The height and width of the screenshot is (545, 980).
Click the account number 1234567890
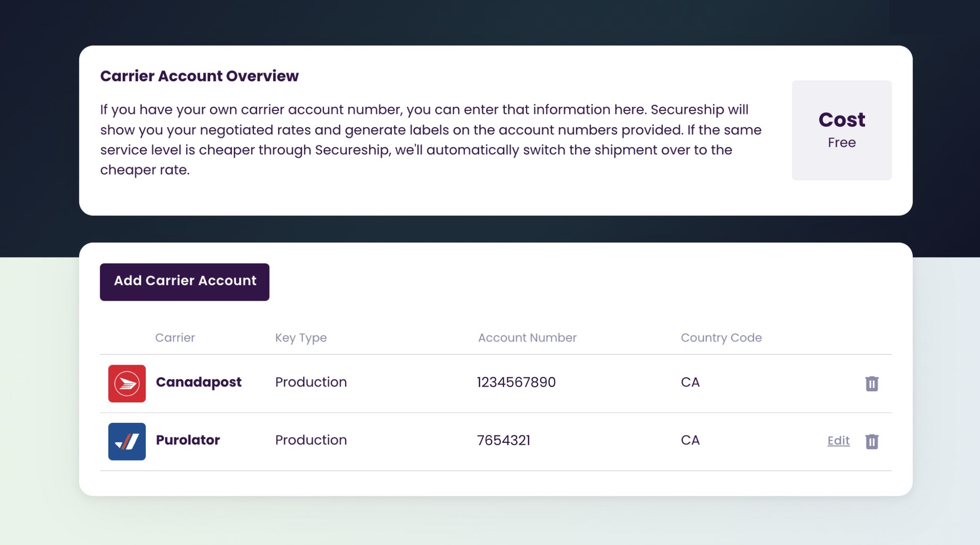click(x=516, y=382)
